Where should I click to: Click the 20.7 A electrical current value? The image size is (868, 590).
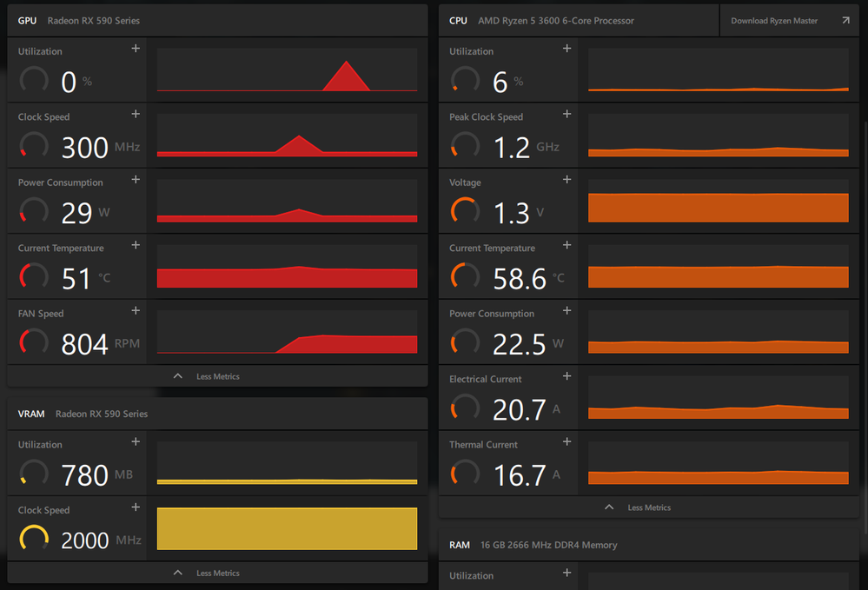[527, 409]
